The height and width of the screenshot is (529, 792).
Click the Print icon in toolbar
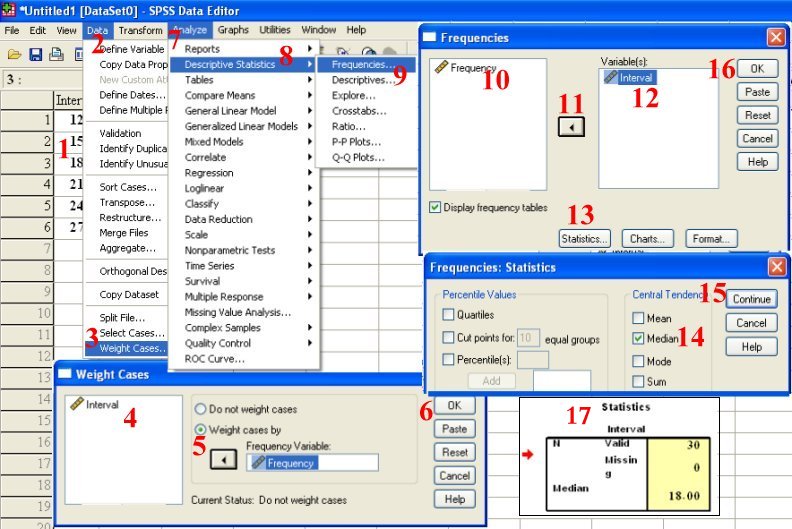[56, 55]
